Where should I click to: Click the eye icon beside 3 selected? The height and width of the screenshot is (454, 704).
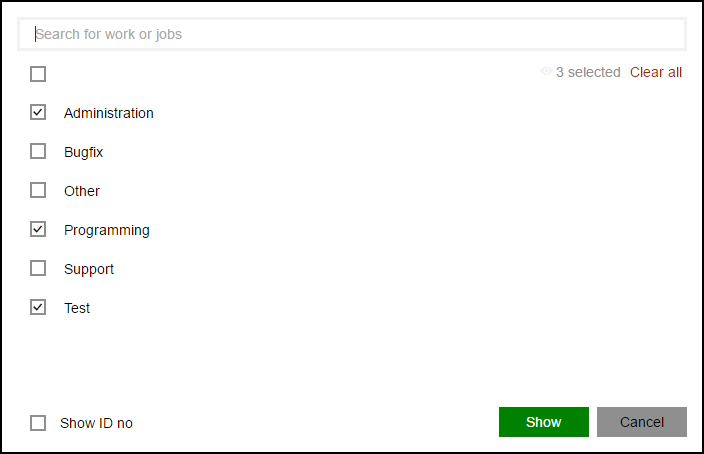[546, 71]
